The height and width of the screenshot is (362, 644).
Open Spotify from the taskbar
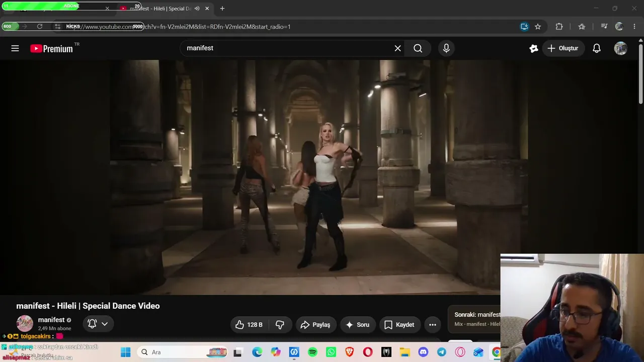click(x=312, y=352)
